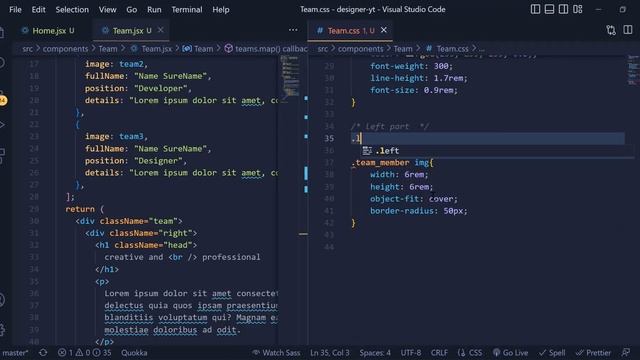
Task: Click Team.jsx in the breadcrumb
Action: (x=156, y=49)
